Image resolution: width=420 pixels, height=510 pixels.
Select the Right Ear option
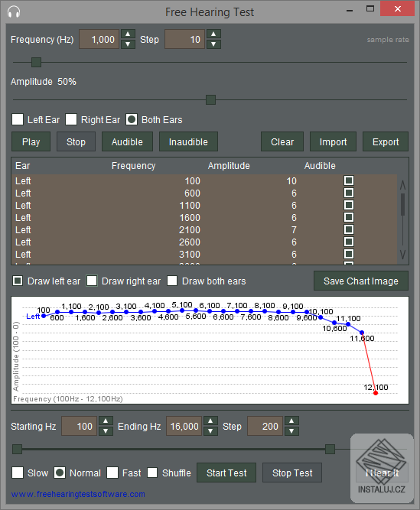click(x=71, y=119)
